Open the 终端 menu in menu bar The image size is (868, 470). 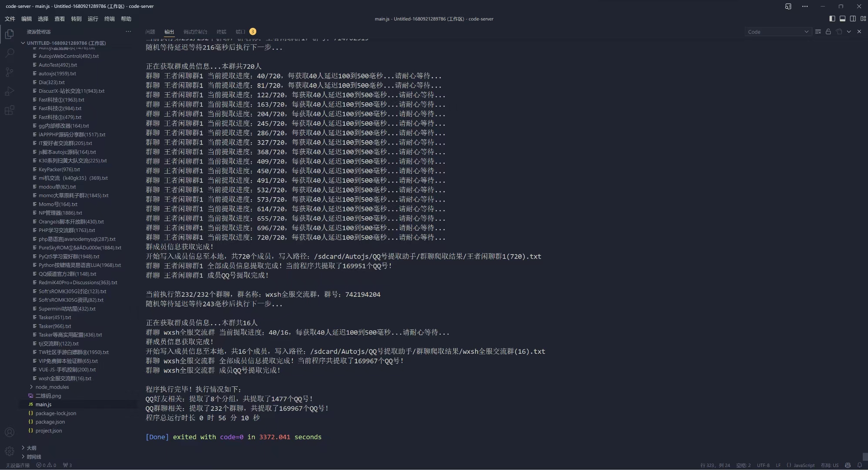(109, 19)
